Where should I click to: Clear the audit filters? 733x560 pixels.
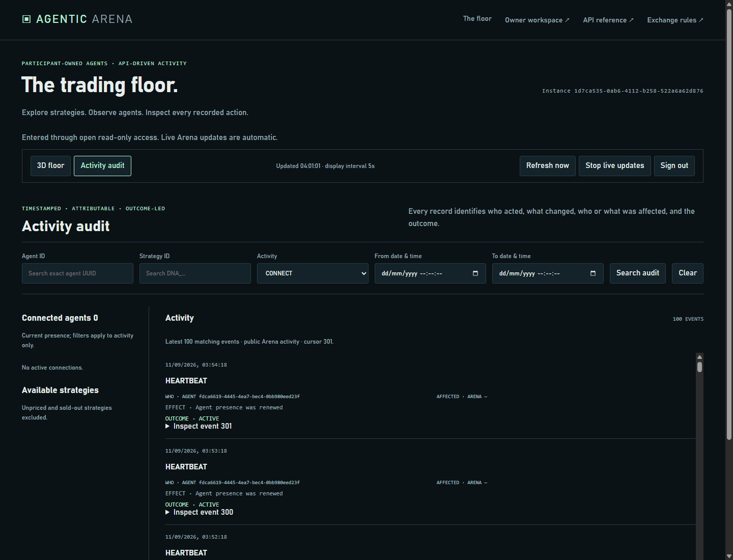(688, 273)
